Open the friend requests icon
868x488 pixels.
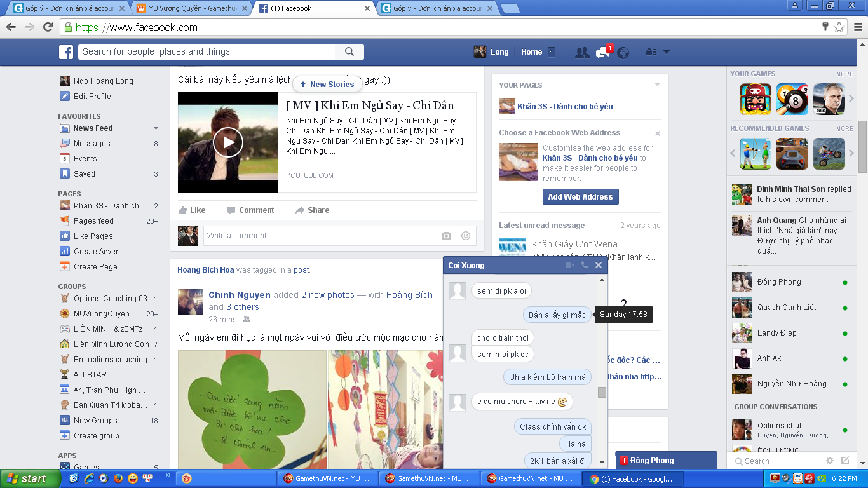(581, 53)
